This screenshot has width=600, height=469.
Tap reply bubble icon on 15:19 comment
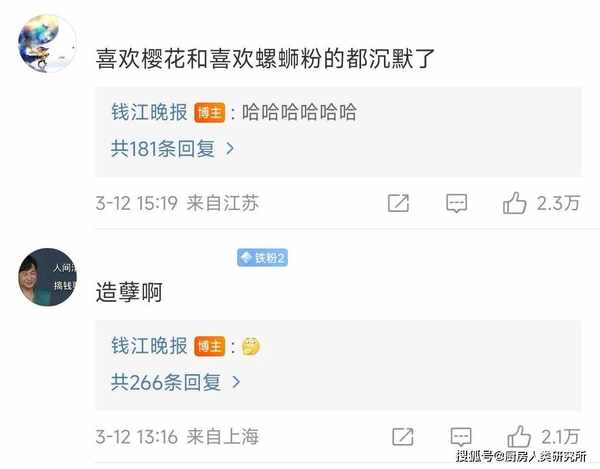457,203
